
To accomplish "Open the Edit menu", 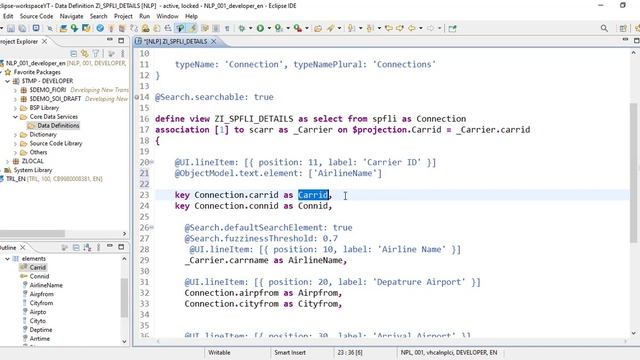I will (8, 16).
